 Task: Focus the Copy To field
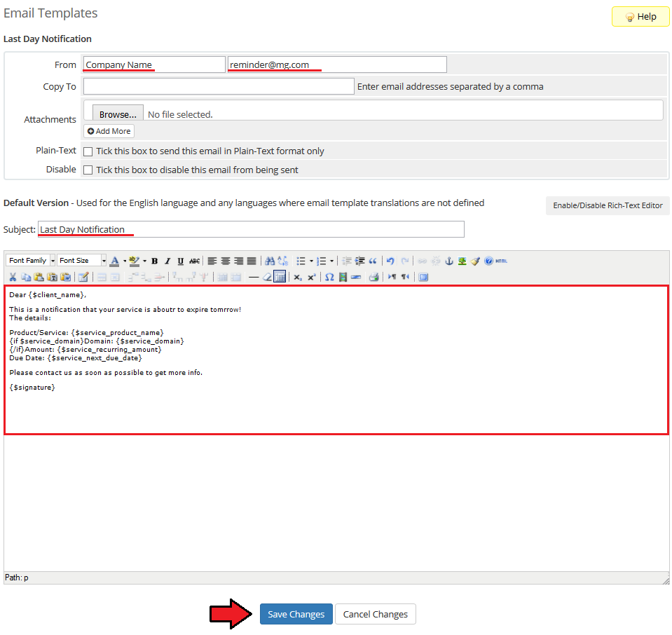(x=219, y=87)
